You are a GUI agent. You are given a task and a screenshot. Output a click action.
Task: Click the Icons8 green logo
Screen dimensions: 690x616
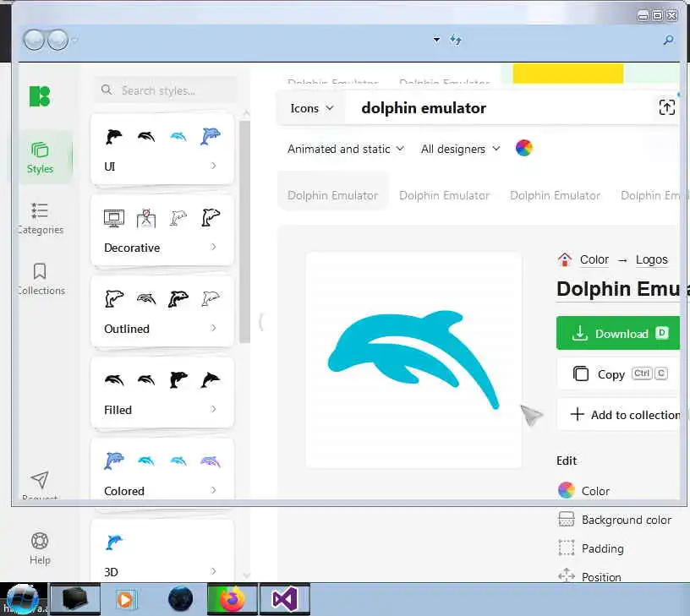[40, 96]
